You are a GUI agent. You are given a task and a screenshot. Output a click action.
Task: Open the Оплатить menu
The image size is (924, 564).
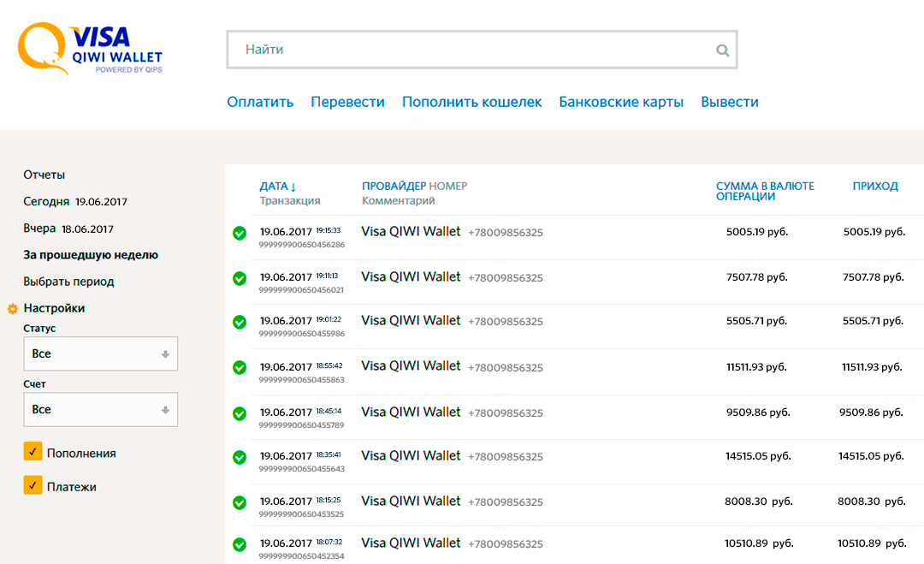click(260, 102)
